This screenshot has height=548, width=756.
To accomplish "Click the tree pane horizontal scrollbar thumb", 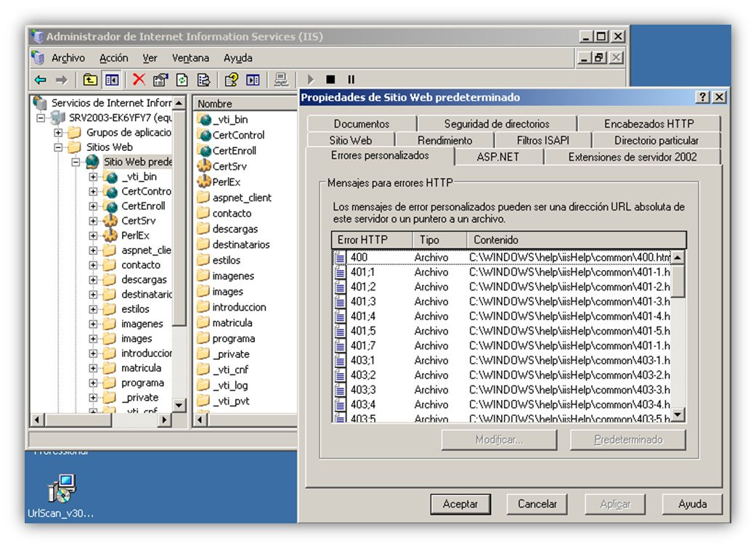I will (x=78, y=420).
